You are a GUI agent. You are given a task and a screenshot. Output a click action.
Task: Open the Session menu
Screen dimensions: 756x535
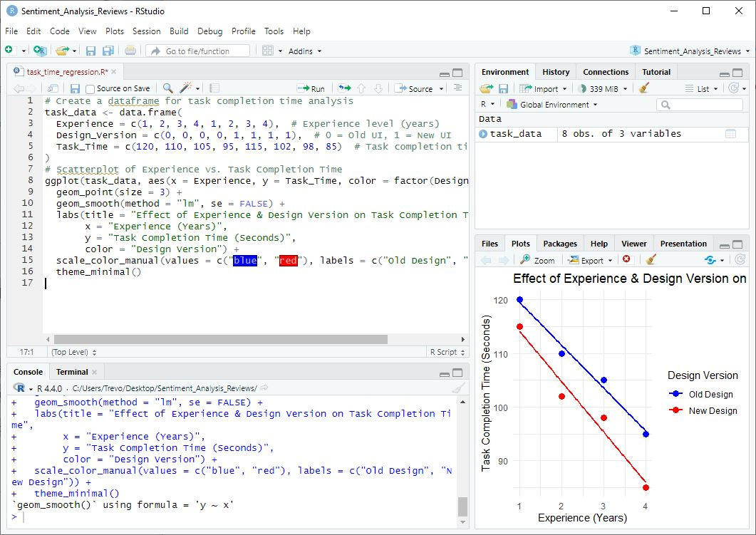[147, 31]
